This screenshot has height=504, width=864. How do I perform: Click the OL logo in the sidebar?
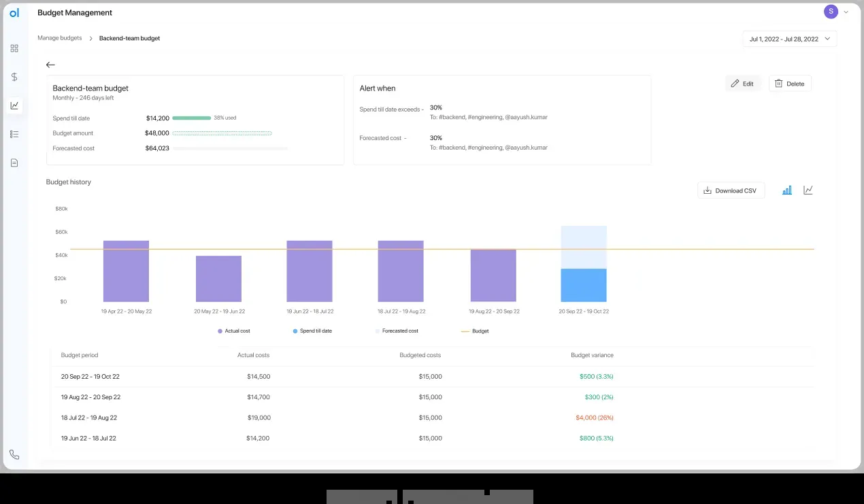pos(14,13)
